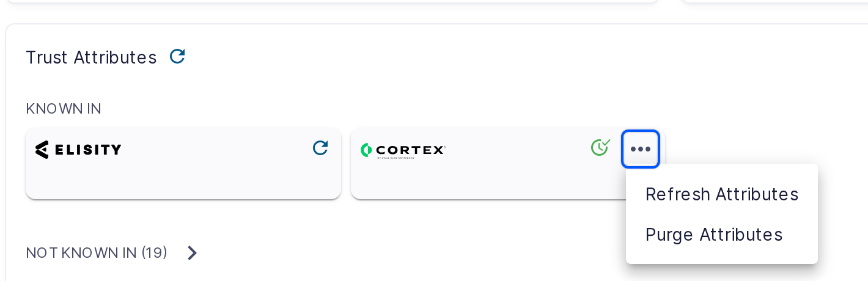Click the NOT KNOWN IN (19) label
This screenshot has height=281, width=868.
point(97,252)
